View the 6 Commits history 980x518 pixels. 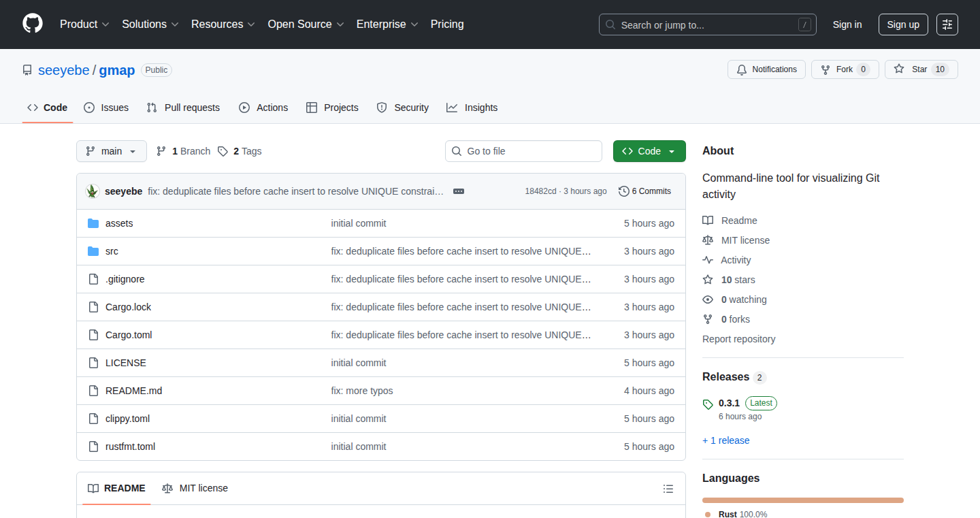point(644,191)
